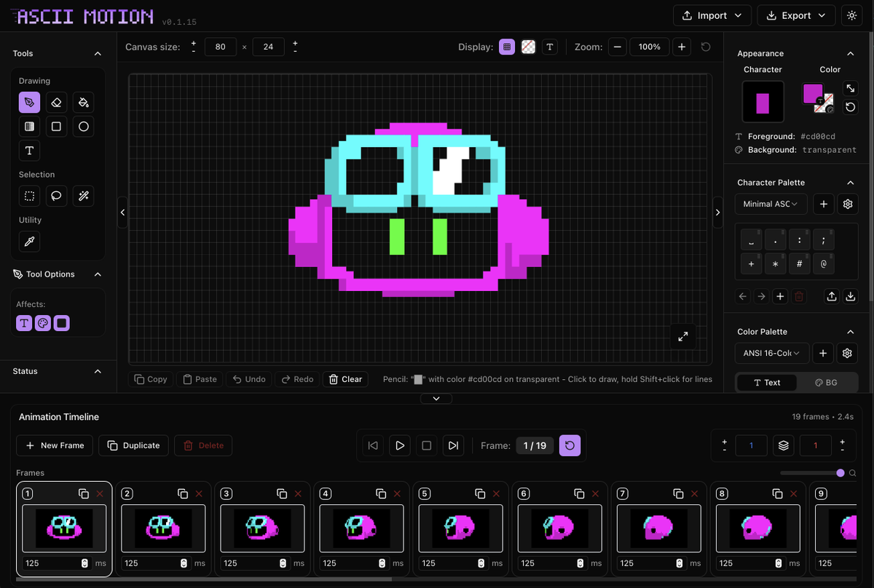This screenshot has height=588, width=874.
Task: Select the Ellipse drawing tool
Action: click(x=83, y=126)
